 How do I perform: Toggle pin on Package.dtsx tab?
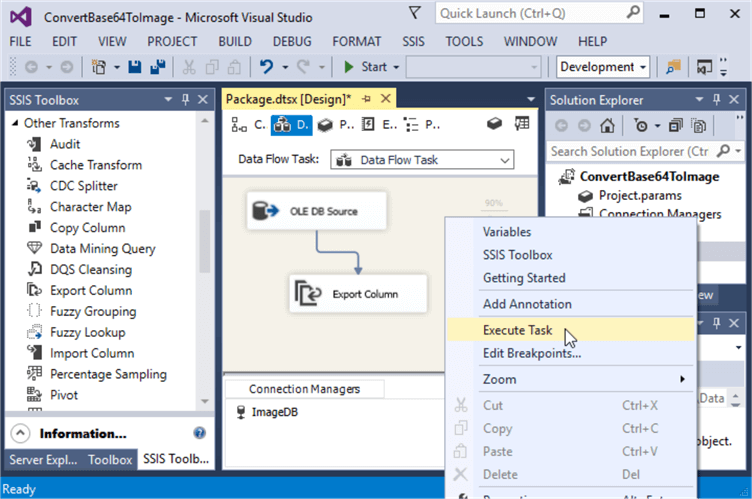click(x=367, y=99)
